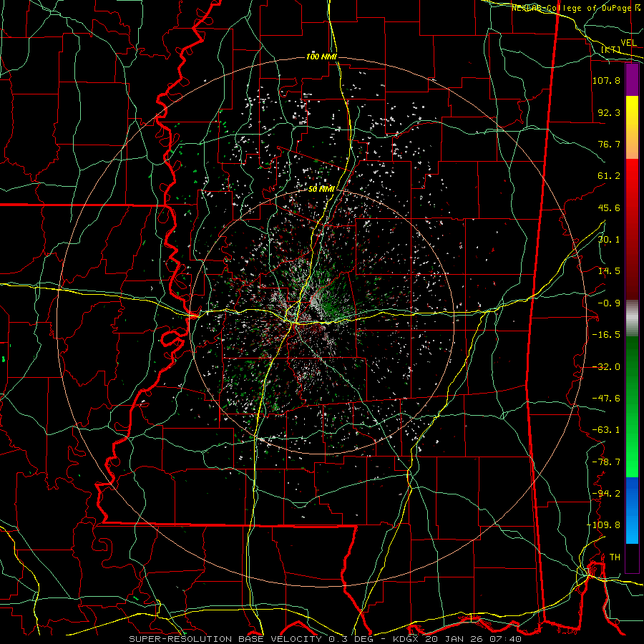Pick the gray near-zero color bar segment
The width and height of the screenshot is (644, 644).
pos(632,318)
